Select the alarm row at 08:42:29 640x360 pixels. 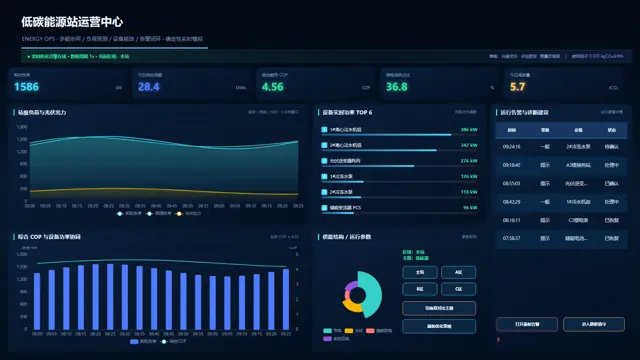(561, 202)
